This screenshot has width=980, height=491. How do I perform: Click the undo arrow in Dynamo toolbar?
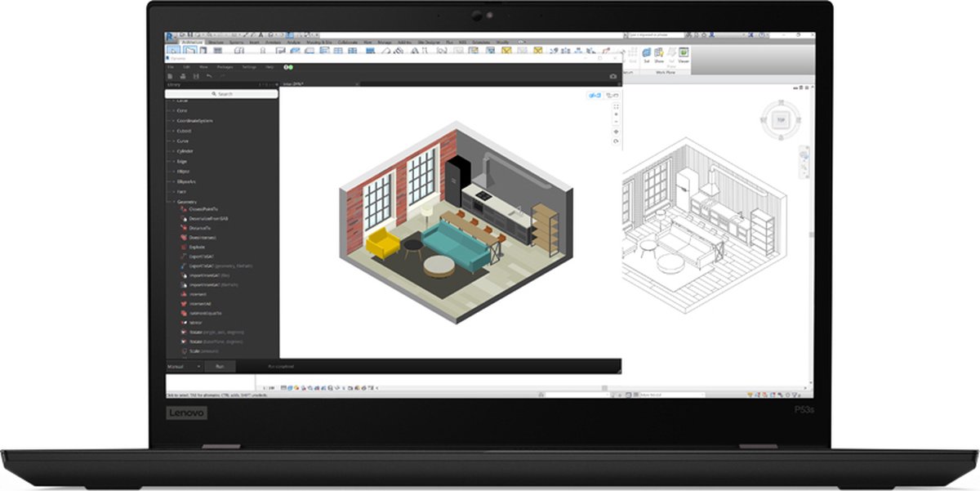(x=209, y=76)
